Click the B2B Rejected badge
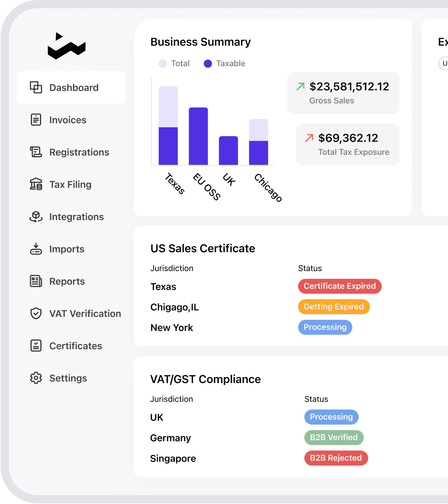Image resolution: width=448 pixels, height=504 pixels. tap(336, 458)
